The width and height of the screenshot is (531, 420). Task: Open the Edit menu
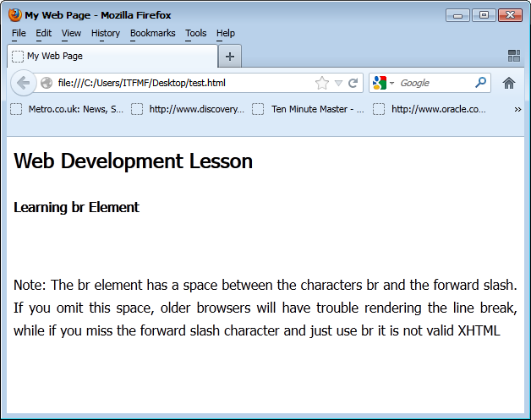click(x=44, y=33)
